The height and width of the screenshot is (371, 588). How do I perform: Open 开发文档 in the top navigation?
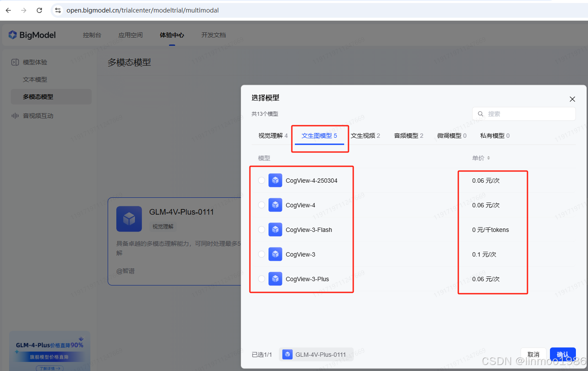coord(214,35)
